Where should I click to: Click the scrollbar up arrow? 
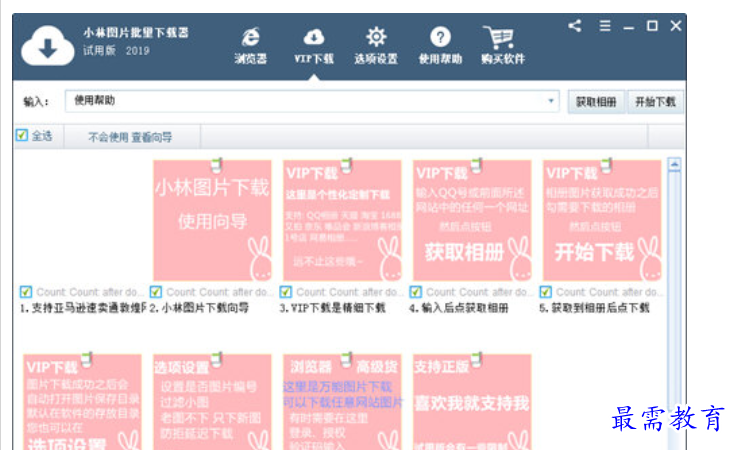[674, 164]
